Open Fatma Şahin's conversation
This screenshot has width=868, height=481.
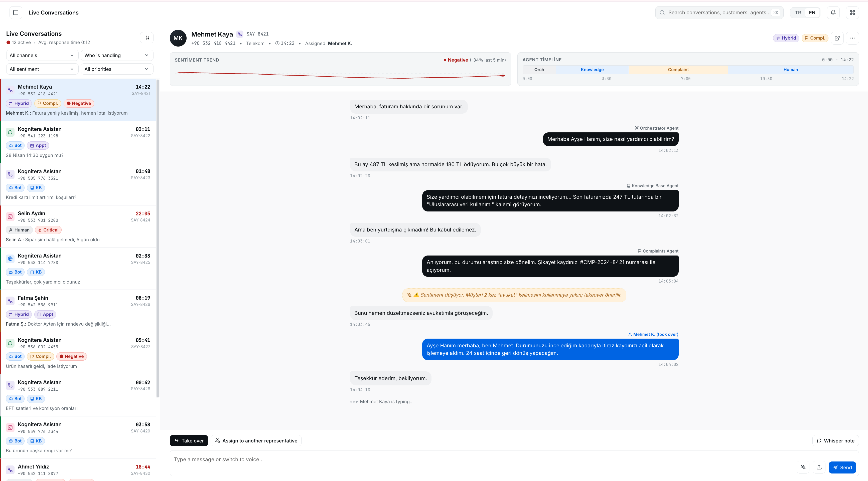point(78,311)
